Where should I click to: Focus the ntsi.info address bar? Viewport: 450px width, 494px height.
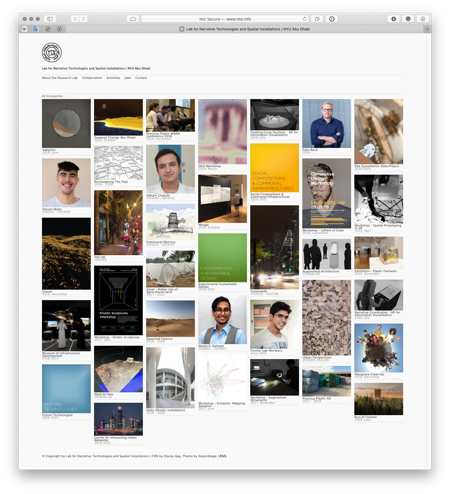[225, 19]
